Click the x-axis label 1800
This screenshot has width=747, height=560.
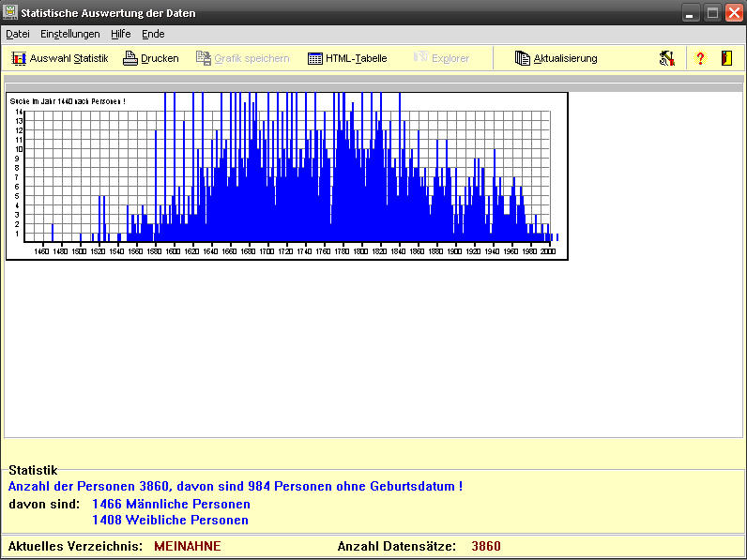[x=360, y=251]
